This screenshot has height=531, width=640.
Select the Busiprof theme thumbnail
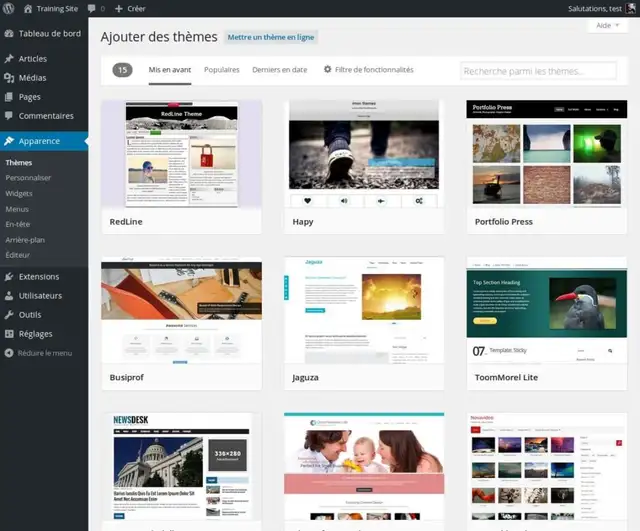click(182, 310)
